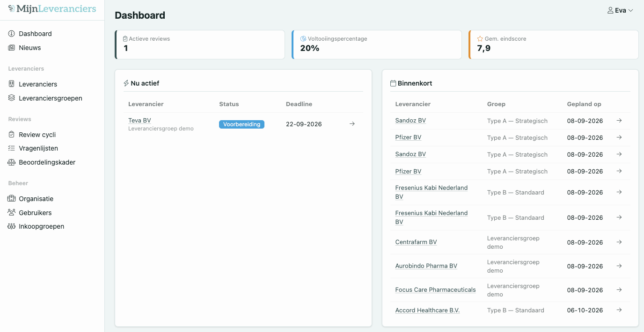Viewport: 644px width, 332px height.
Task: Click the Eva username label
Action: (x=621, y=10)
